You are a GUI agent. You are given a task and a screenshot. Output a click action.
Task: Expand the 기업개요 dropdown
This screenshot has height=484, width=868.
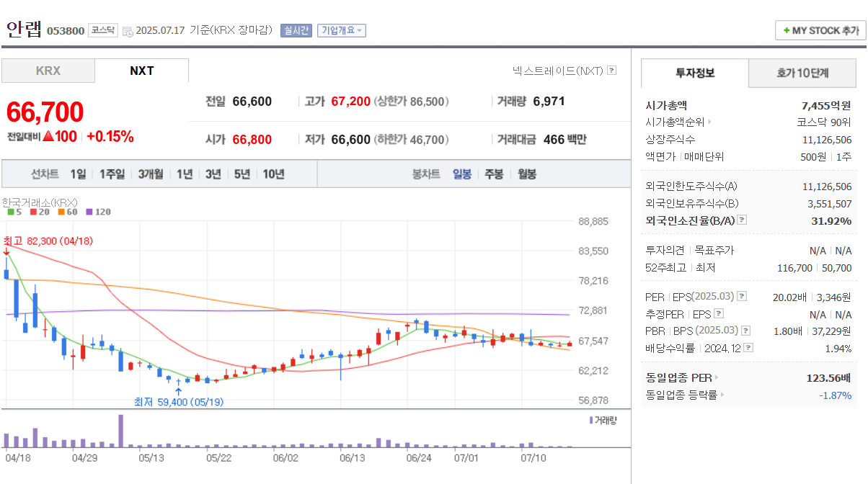(342, 30)
